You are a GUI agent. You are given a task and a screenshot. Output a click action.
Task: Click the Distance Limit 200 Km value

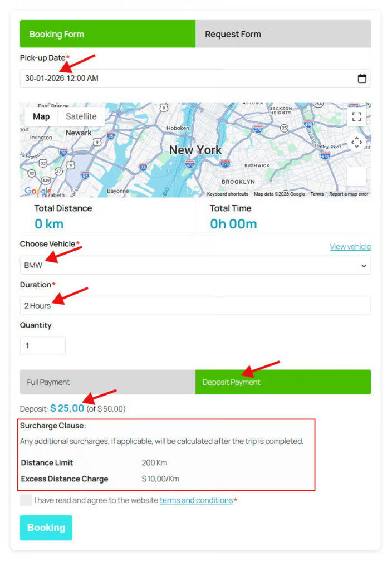click(154, 462)
